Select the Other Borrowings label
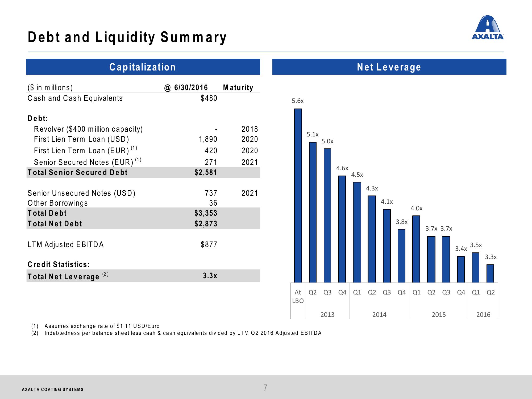 (58, 203)
